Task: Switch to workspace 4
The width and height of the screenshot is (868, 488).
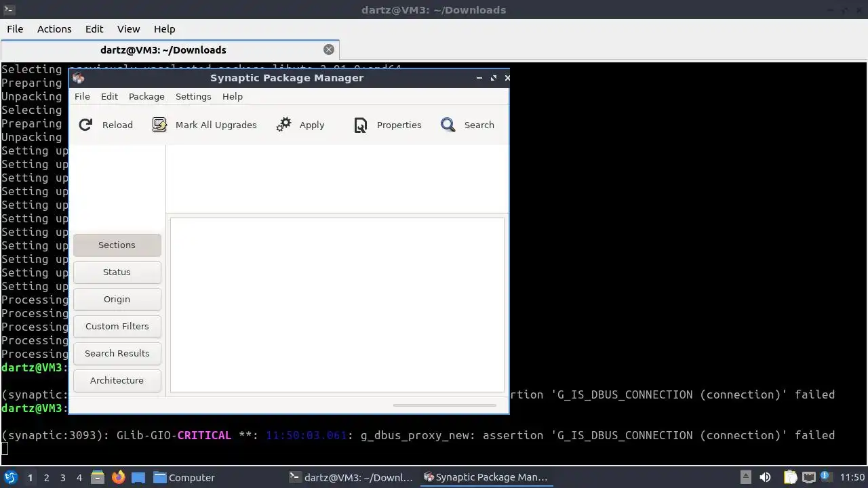Action: [x=79, y=477]
